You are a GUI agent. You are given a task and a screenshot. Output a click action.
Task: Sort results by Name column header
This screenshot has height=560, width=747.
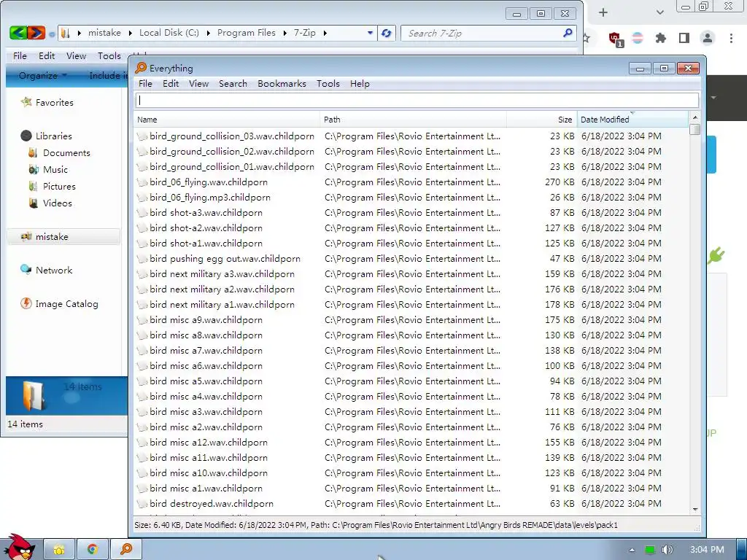click(x=227, y=120)
